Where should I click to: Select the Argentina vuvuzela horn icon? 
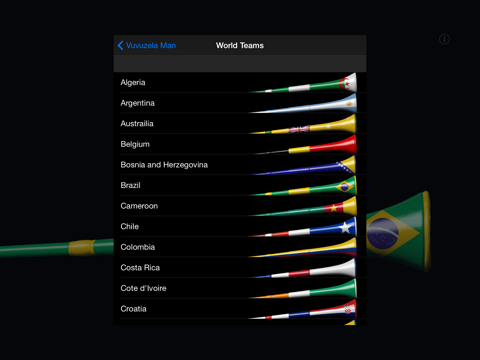[303, 103]
